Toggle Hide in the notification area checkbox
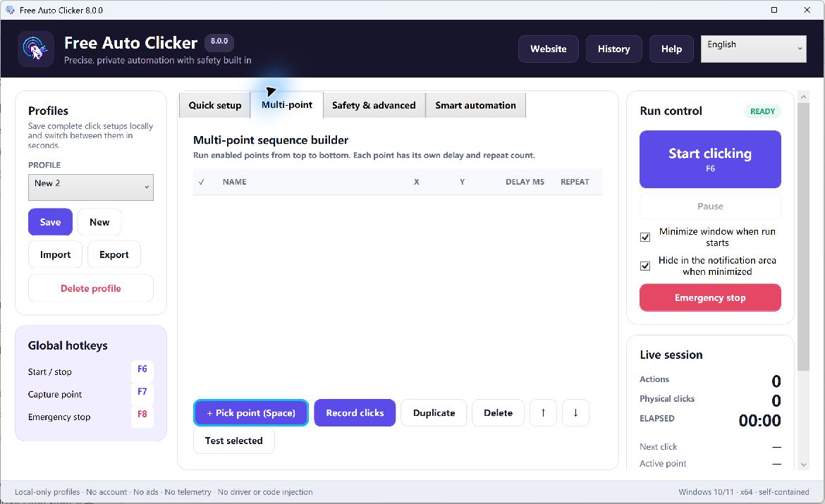The width and height of the screenshot is (825, 504). 645,266
